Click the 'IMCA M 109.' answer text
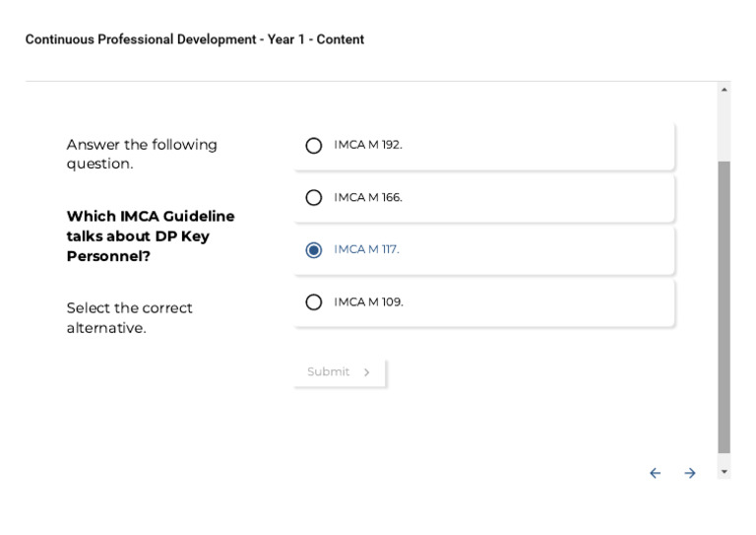The height and width of the screenshot is (535, 756). 368,301
